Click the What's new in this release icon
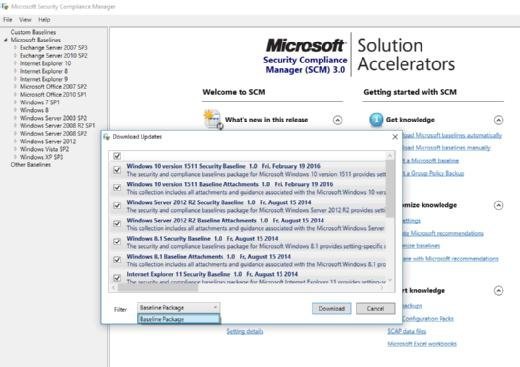 coord(213,119)
